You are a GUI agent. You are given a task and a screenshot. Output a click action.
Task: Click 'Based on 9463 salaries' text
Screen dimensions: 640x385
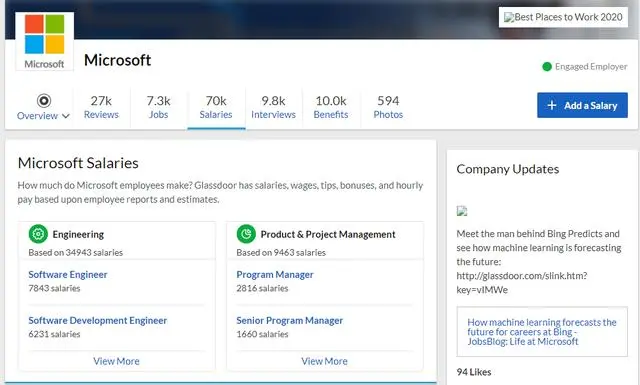281,253
